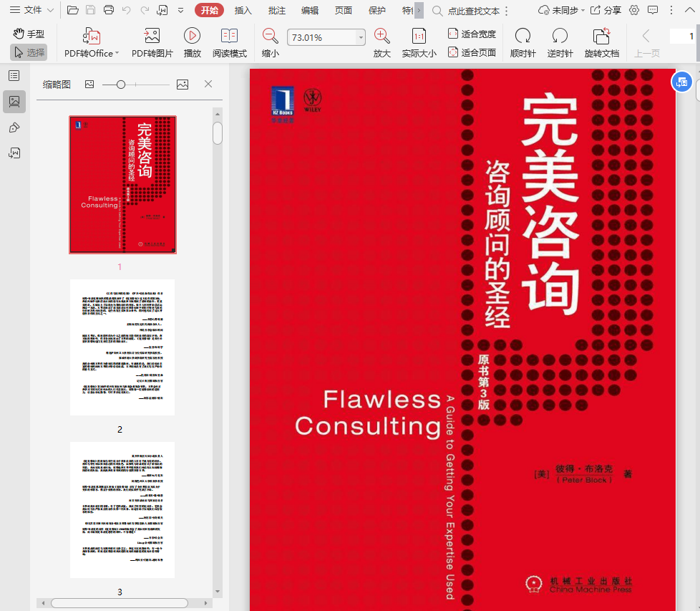
Task: Select 适合页面 fit page option
Action: click(x=472, y=52)
